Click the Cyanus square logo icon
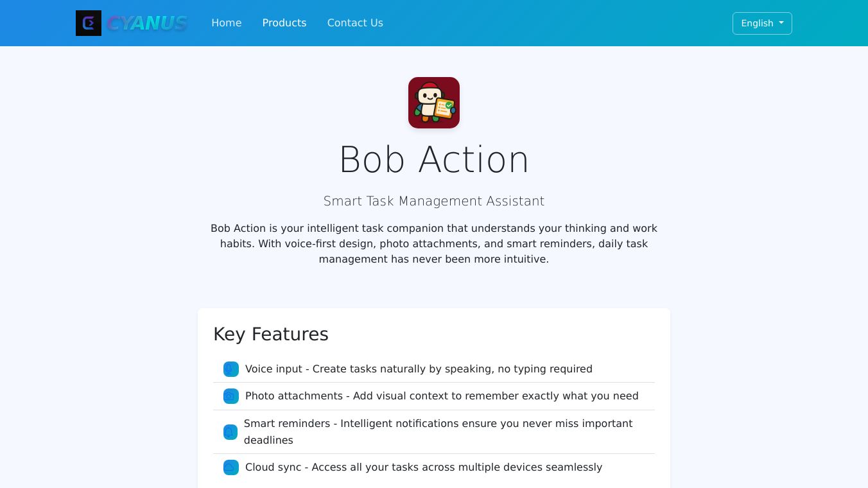 [x=89, y=23]
